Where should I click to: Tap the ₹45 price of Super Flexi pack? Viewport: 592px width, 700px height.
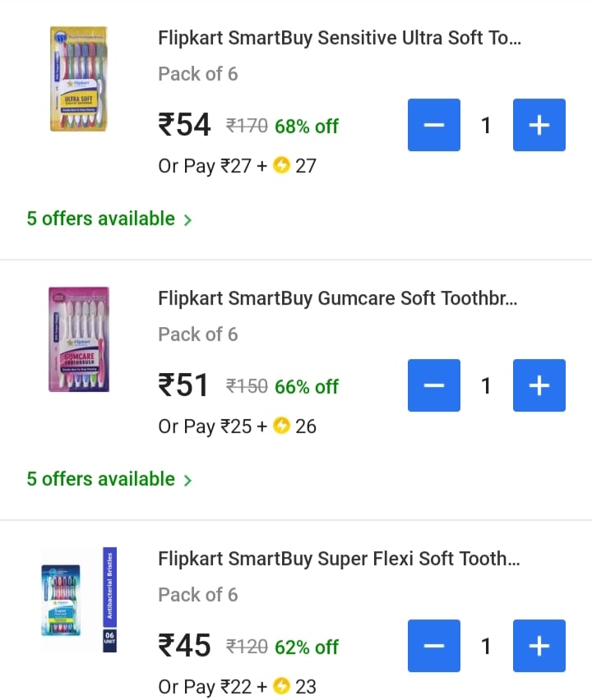pos(185,647)
